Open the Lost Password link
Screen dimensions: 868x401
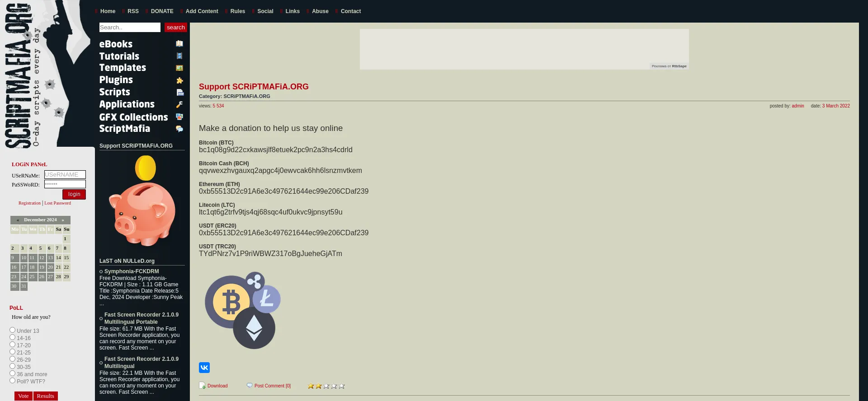point(57,203)
